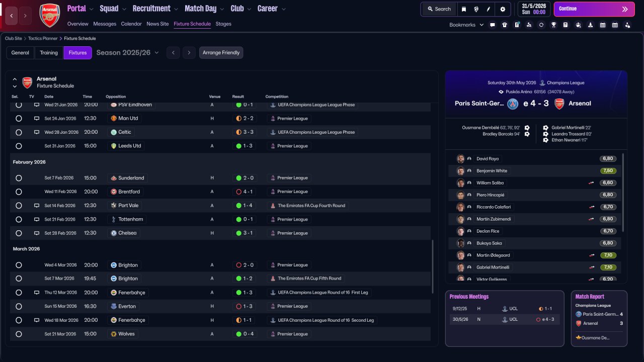Click the pencil edit icon in top toolbar
644x362 pixels.
click(489, 9)
